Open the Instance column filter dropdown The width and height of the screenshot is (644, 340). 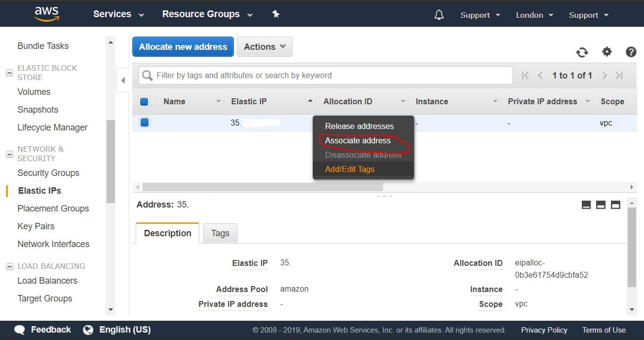pos(495,101)
